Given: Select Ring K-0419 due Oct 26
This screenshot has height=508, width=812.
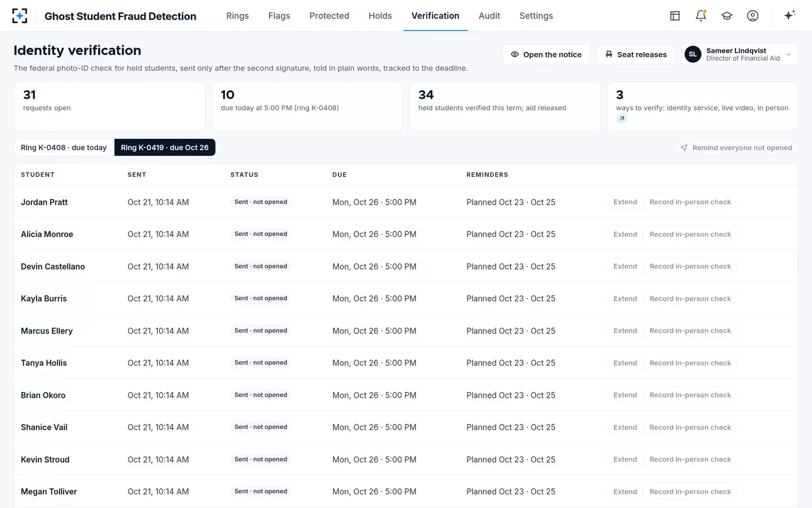Looking at the screenshot, I should pos(165,147).
